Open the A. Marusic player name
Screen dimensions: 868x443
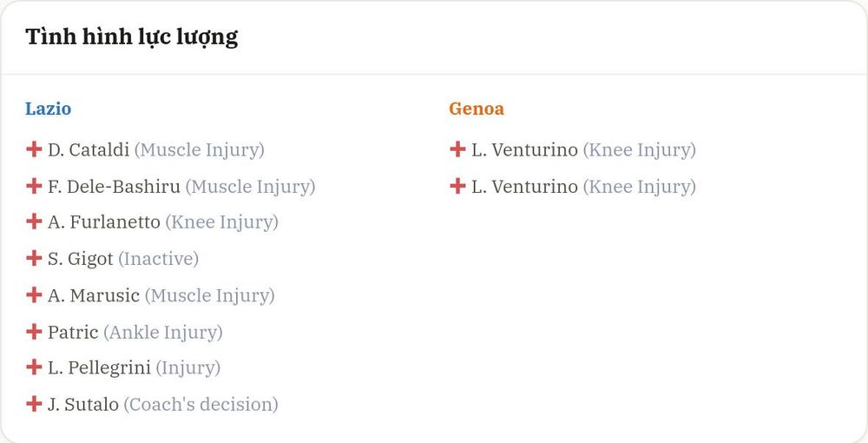point(94,295)
